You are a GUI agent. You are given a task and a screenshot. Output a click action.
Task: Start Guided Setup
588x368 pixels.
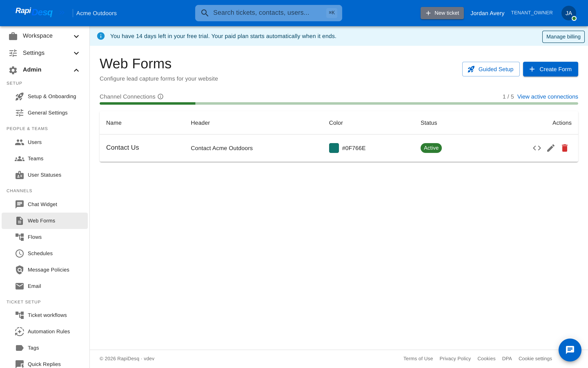pyautogui.click(x=491, y=69)
